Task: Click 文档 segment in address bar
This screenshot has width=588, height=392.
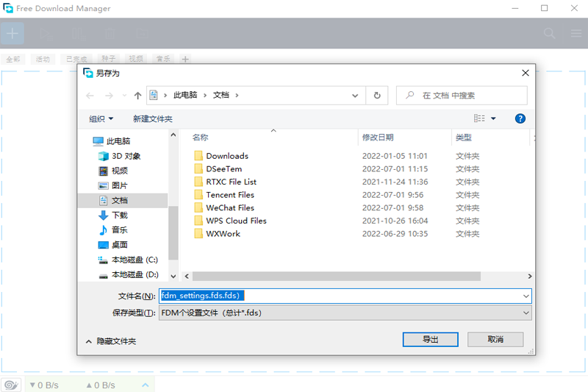Action: coord(221,96)
